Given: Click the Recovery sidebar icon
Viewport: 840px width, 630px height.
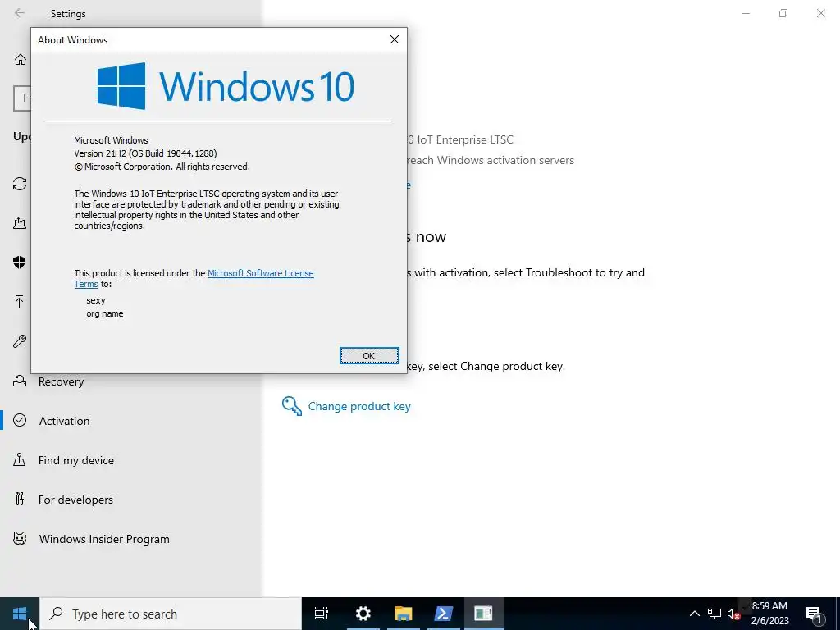Looking at the screenshot, I should (x=20, y=381).
